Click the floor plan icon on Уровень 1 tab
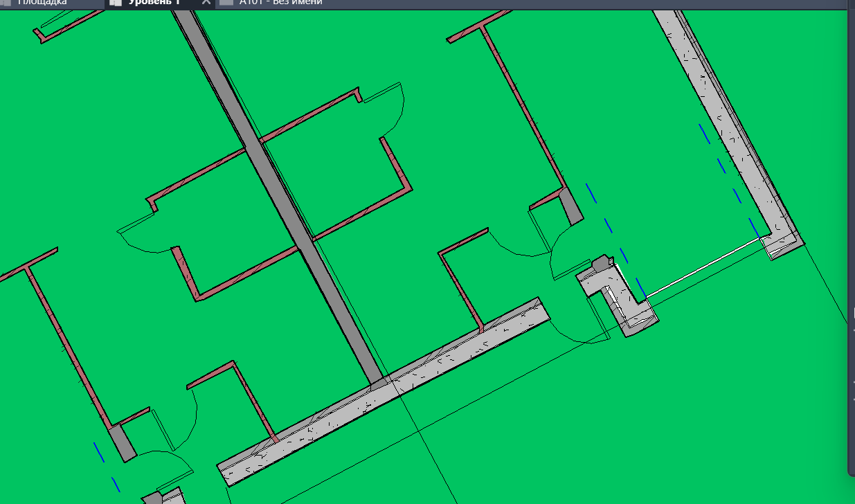 pyautogui.click(x=116, y=2)
